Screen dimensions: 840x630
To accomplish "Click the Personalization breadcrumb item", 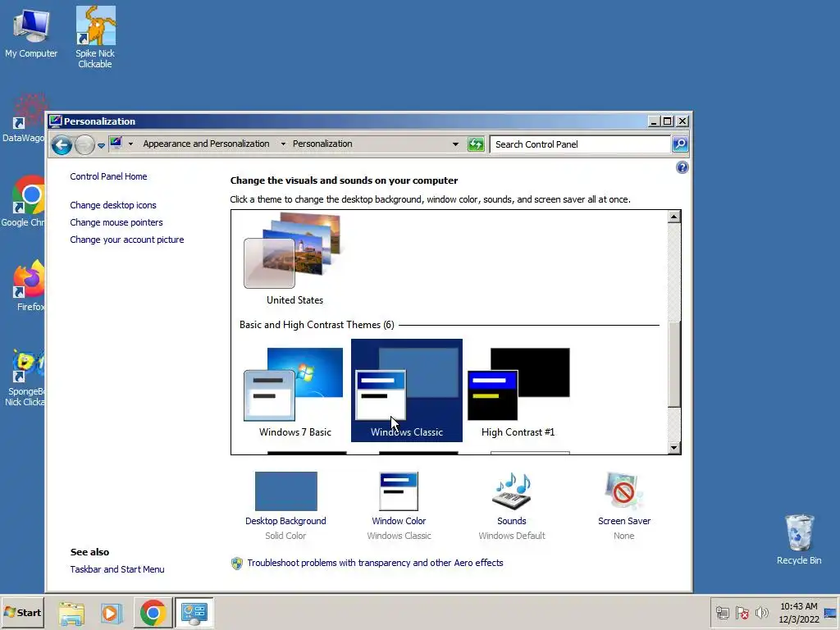I will click(x=322, y=144).
